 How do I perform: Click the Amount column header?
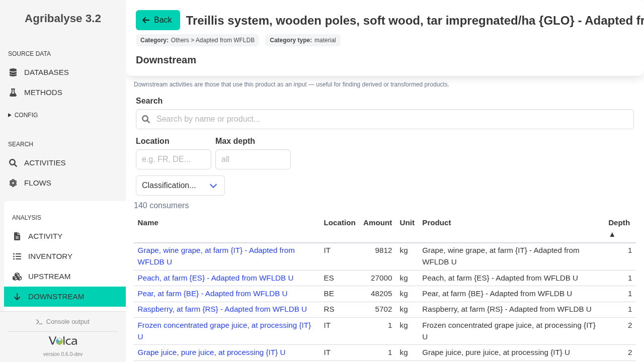(x=377, y=223)
